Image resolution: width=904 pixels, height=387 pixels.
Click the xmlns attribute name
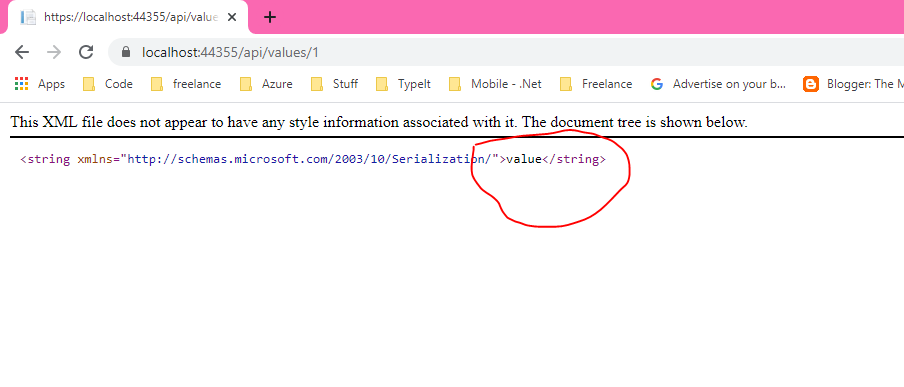coord(95,159)
